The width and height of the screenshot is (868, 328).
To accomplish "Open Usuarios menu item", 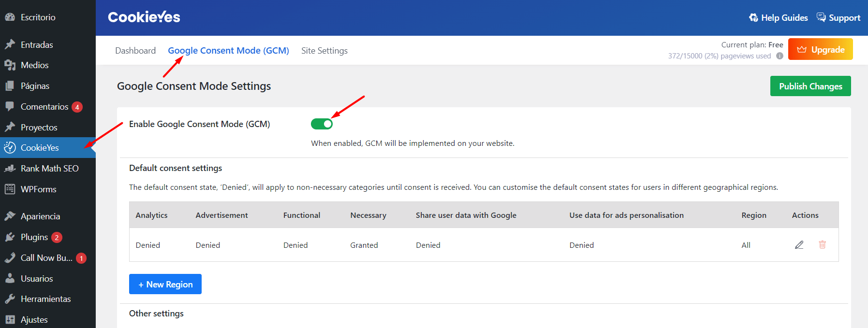I will [x=48, y=278].
